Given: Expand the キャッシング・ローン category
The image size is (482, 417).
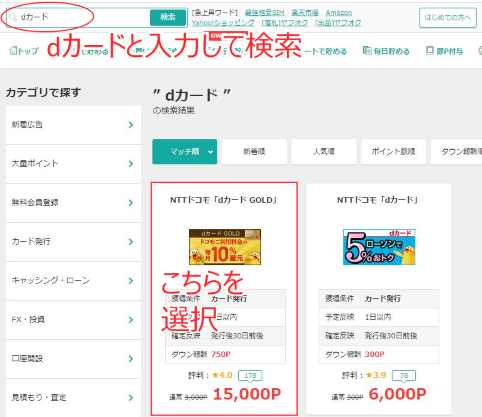Looking at the screenshot, I should pos(73,281).
